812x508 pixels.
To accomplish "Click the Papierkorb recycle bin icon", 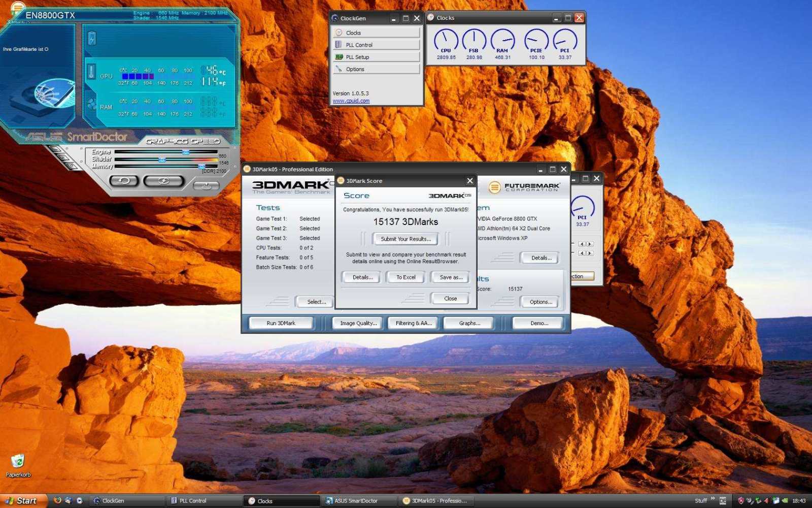I will tap(18, 465).
